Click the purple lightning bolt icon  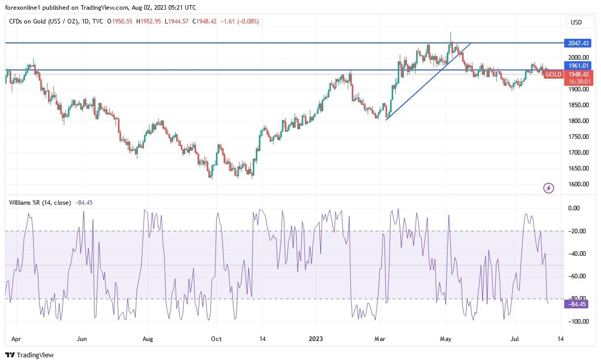point(548,188)
